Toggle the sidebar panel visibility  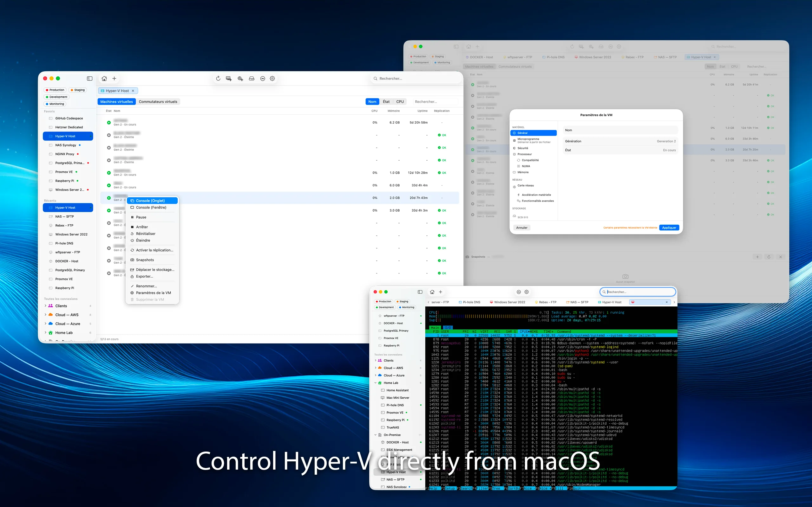tap(89, 78)
